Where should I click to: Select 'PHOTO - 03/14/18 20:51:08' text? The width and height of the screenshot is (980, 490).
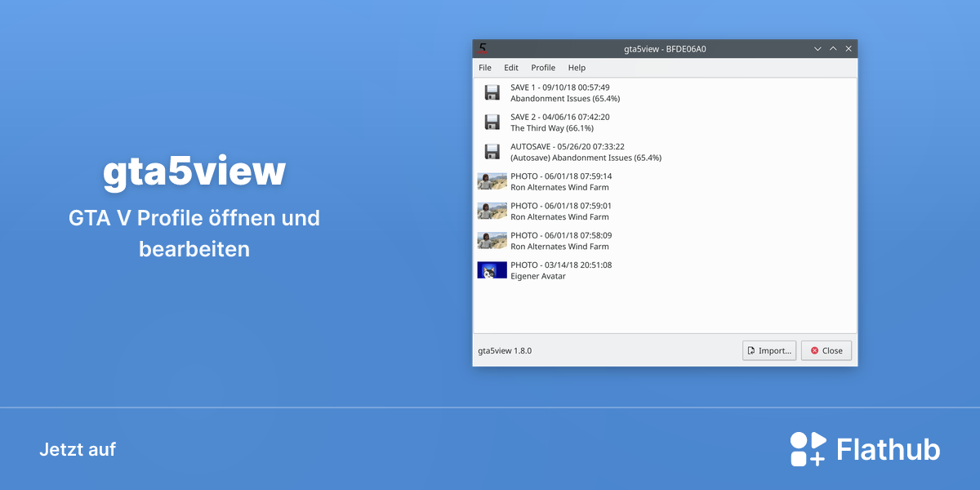(561, 265)
